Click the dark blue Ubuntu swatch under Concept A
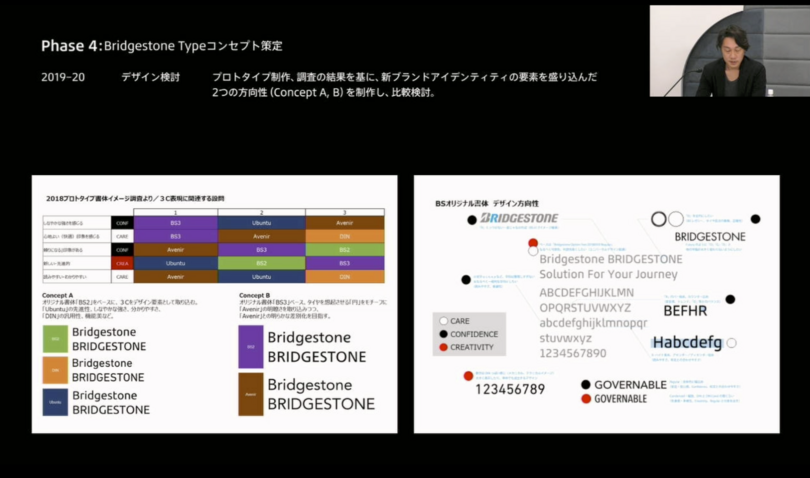This screenshot has width=810, height=478. point(55,402)
